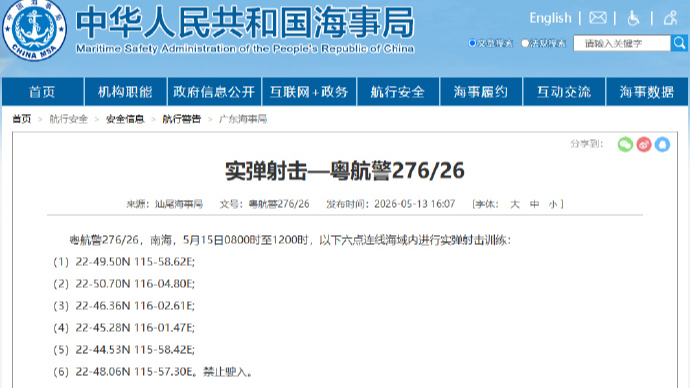Click coordinate line 22-45.28N 116-01.47E
Screen dimensions: 690x388
click(135, 328)
